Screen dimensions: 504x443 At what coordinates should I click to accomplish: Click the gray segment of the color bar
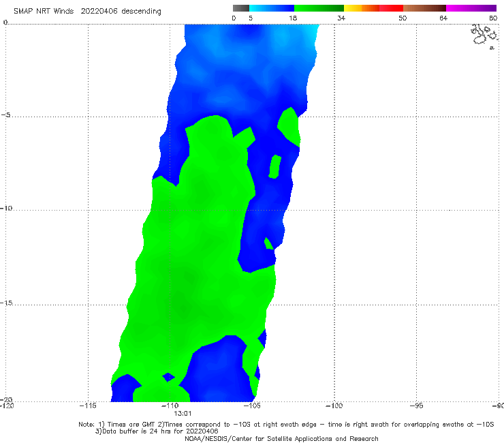[x=240, y=8]
